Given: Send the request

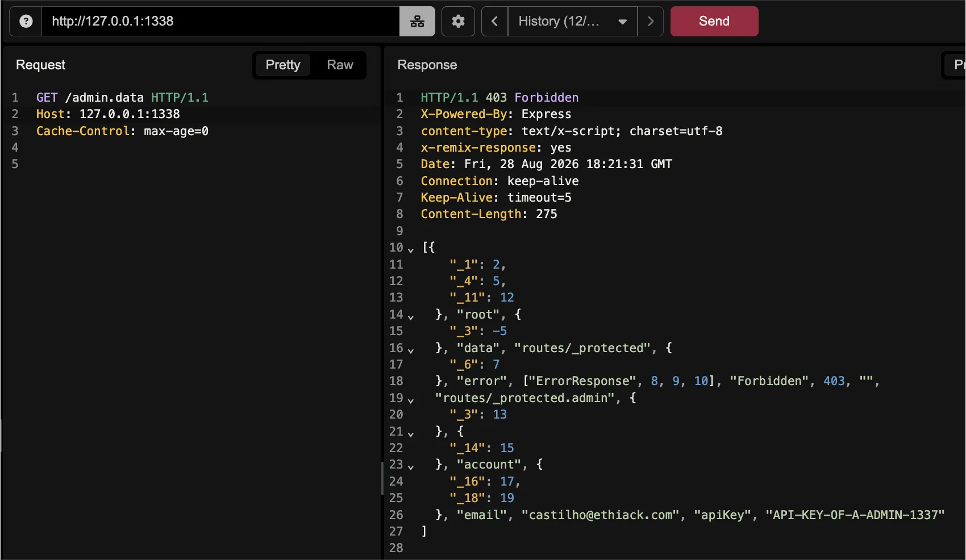Looking at the screenshot, I should (714, 22).
